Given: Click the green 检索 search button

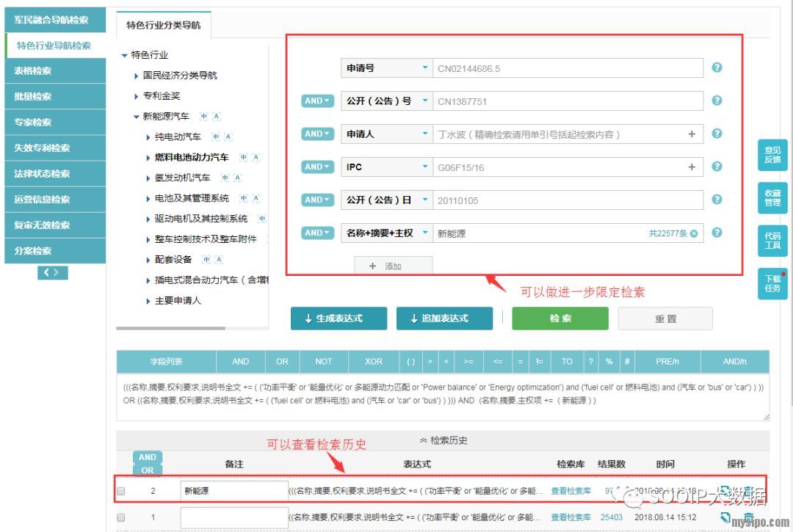Looking at the screenshot, I should point(560,318).
